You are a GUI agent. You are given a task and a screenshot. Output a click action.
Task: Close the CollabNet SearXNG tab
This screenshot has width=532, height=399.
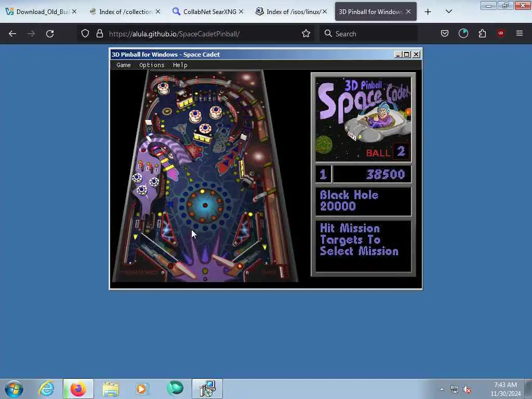241,11
